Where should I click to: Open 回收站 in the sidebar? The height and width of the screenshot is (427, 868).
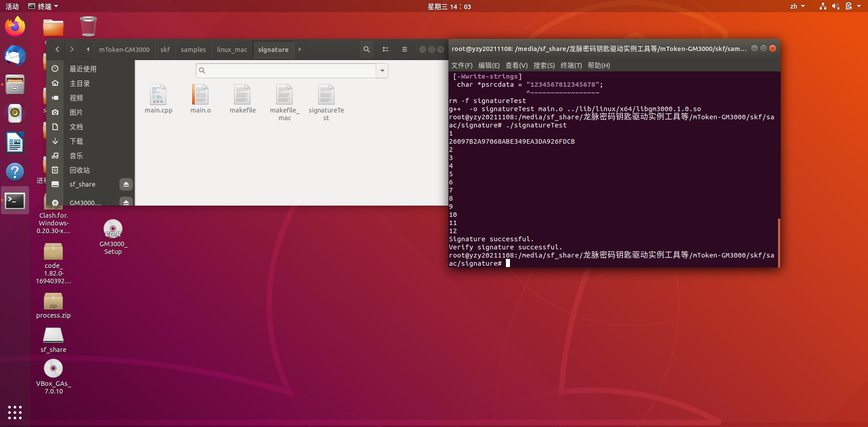[90, 170]
